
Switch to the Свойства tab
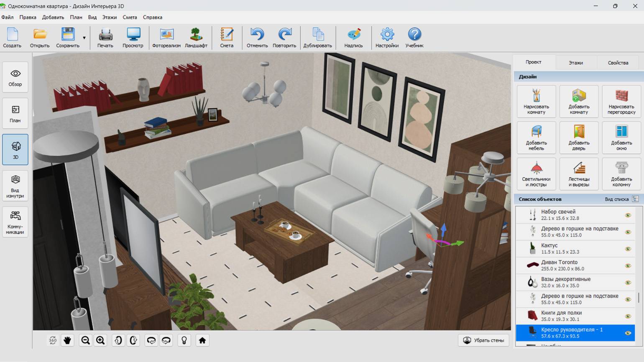(x=618, y=63)
